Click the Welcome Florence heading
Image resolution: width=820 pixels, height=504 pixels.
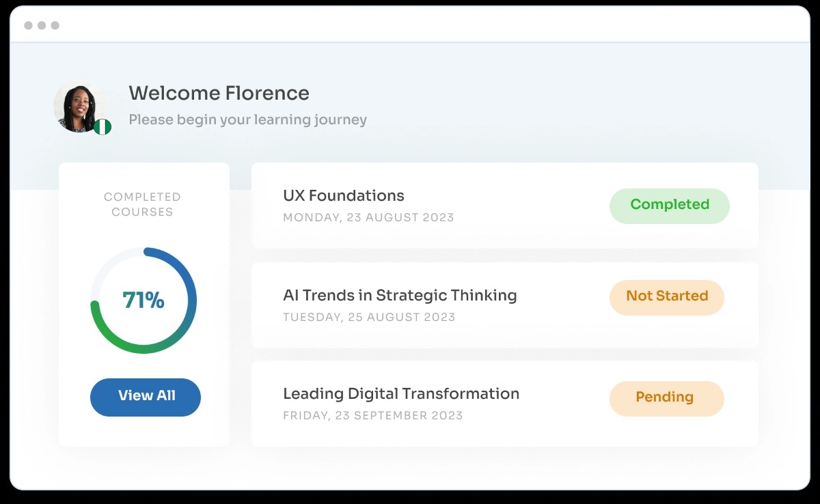tap(219, 94)
